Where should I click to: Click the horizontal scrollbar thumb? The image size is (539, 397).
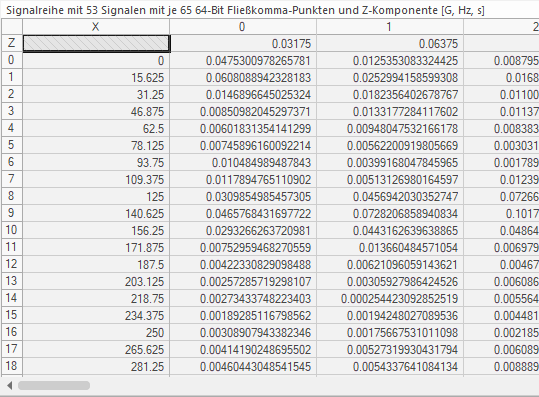pos(54,386)
